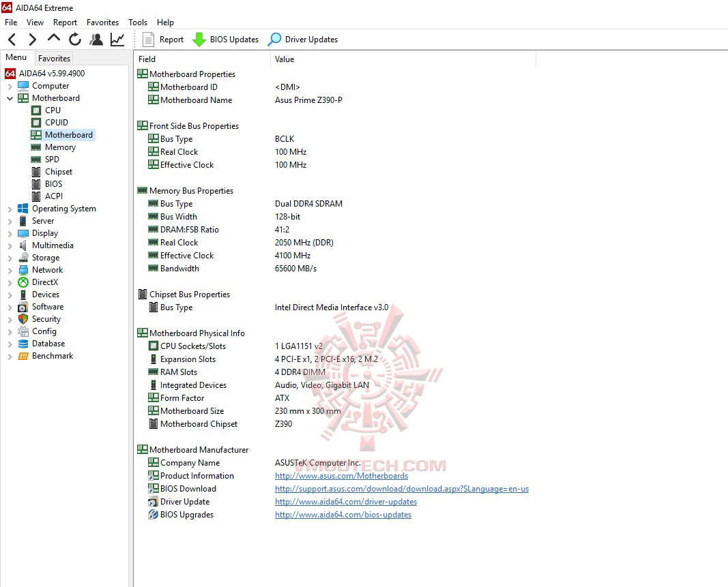This screenshot has height=587, width=728.
Task: Open the support.asus.com BIOS Download link
Action: click(x=402, y=489)
